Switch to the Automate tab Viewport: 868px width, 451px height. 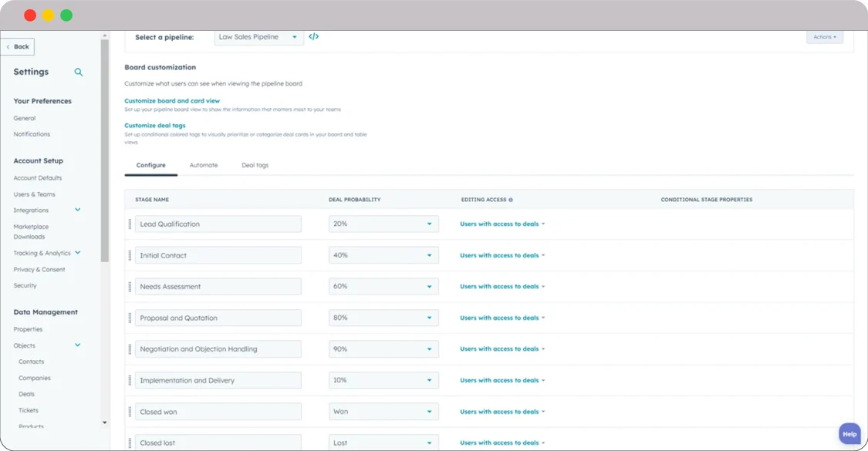point(203,164)
